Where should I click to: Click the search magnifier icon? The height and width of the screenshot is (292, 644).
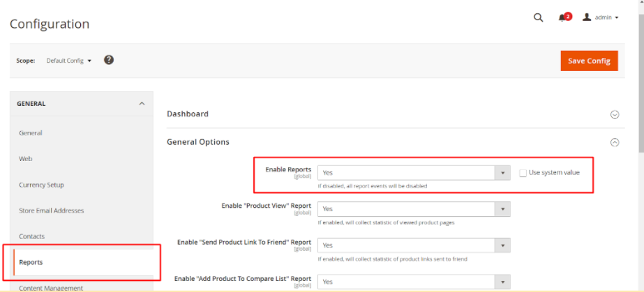point(538,18)
